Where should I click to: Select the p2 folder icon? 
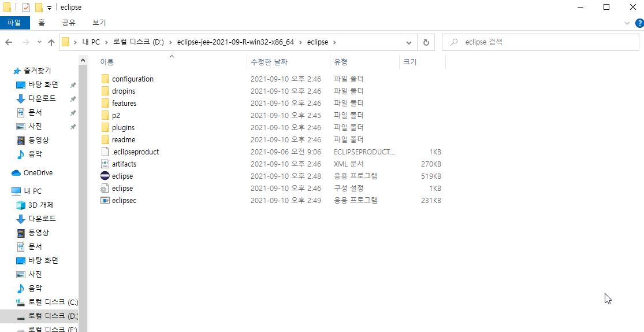(105, 115)
